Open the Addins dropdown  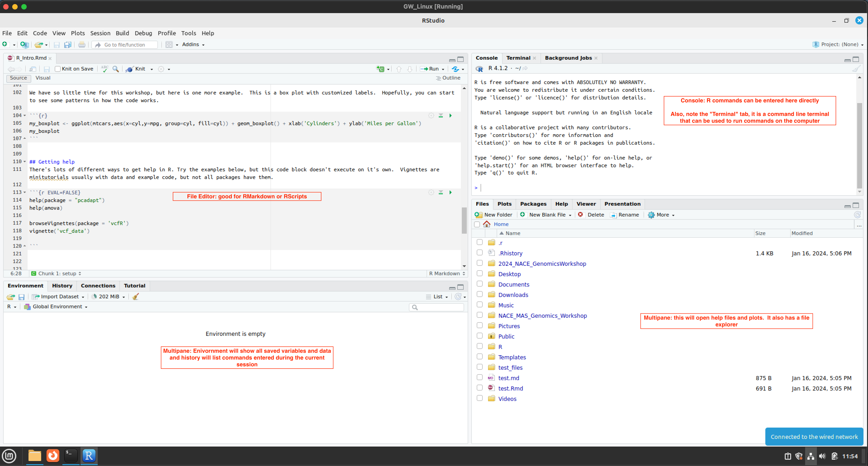193,45
